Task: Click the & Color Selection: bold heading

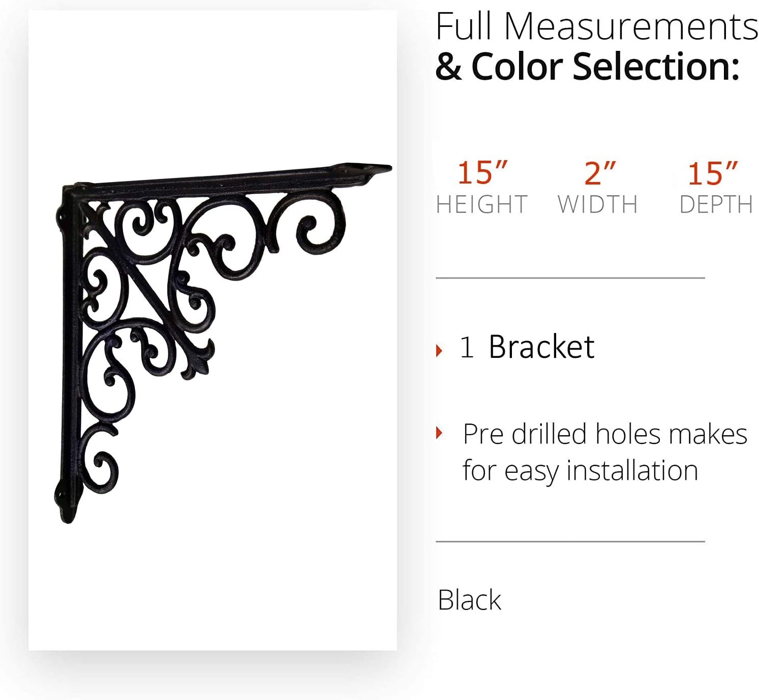Action: [587, 67]
